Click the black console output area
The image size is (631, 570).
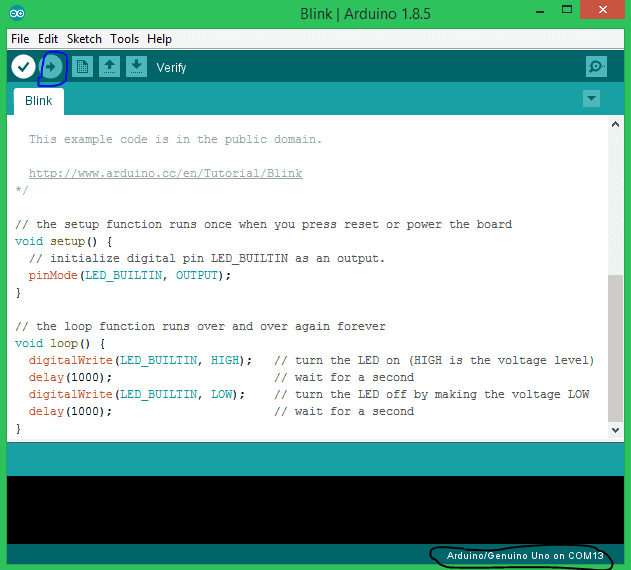[x=315, y=510]
